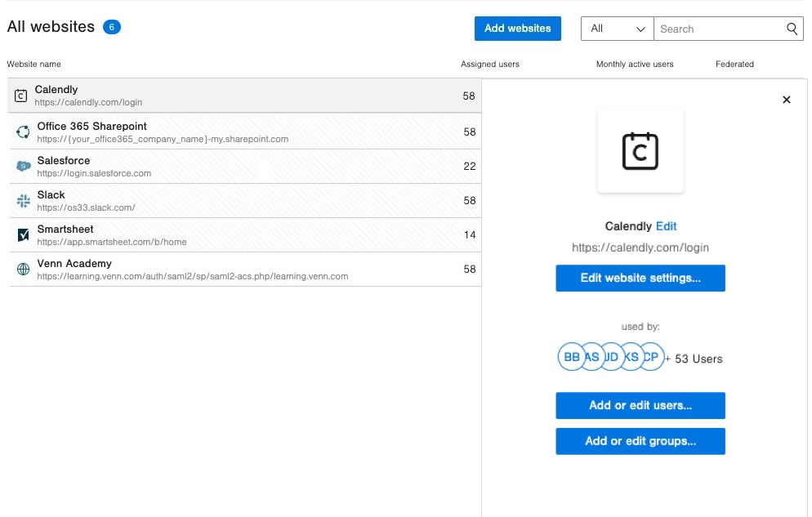Click the search magnifier icon
812x517 pixels.
pyautogui.click(x=792, y=29)
